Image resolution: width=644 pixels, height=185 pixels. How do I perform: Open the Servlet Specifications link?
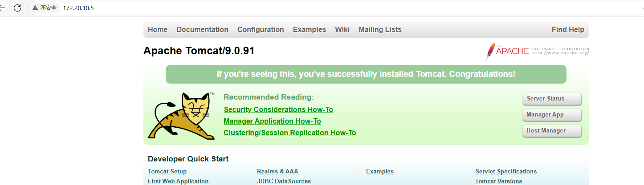pyautogui.click(x=506, y=172)
